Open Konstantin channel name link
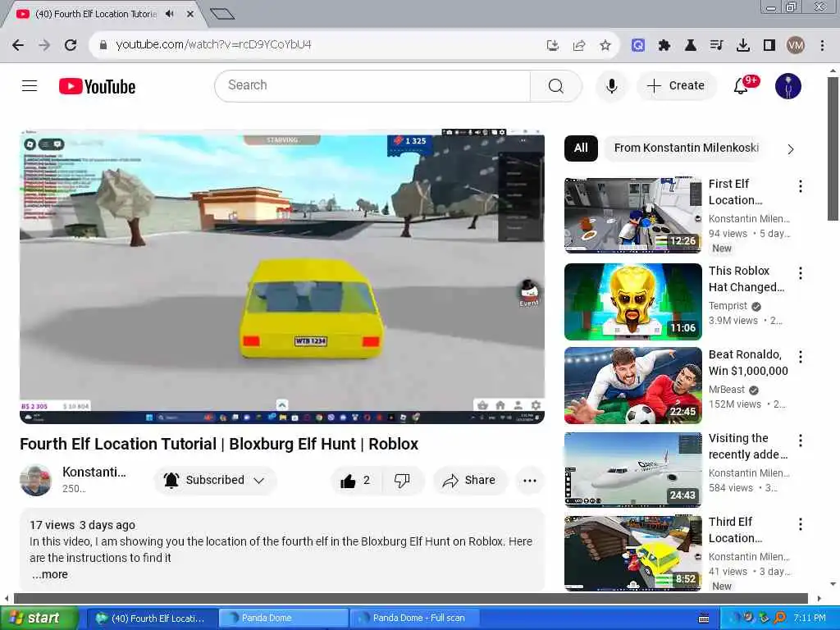The height and width of the screenshot is (630, 840). point(94,472)
